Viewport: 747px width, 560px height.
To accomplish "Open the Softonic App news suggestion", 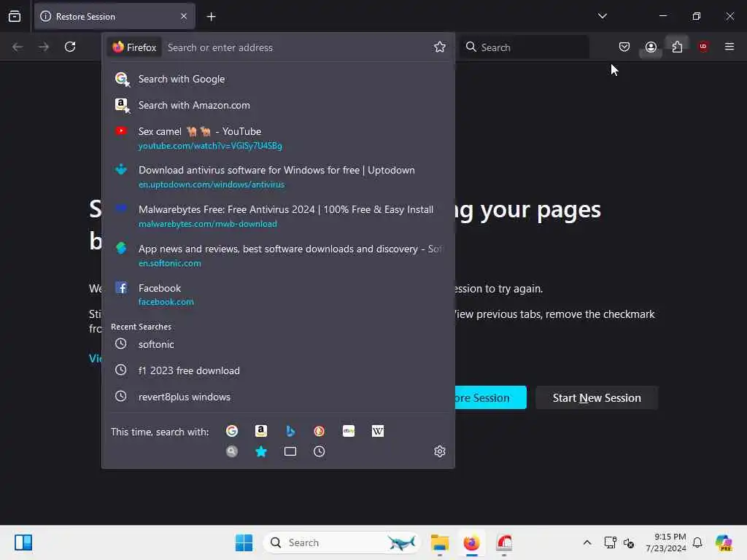I will coord(278,256).
